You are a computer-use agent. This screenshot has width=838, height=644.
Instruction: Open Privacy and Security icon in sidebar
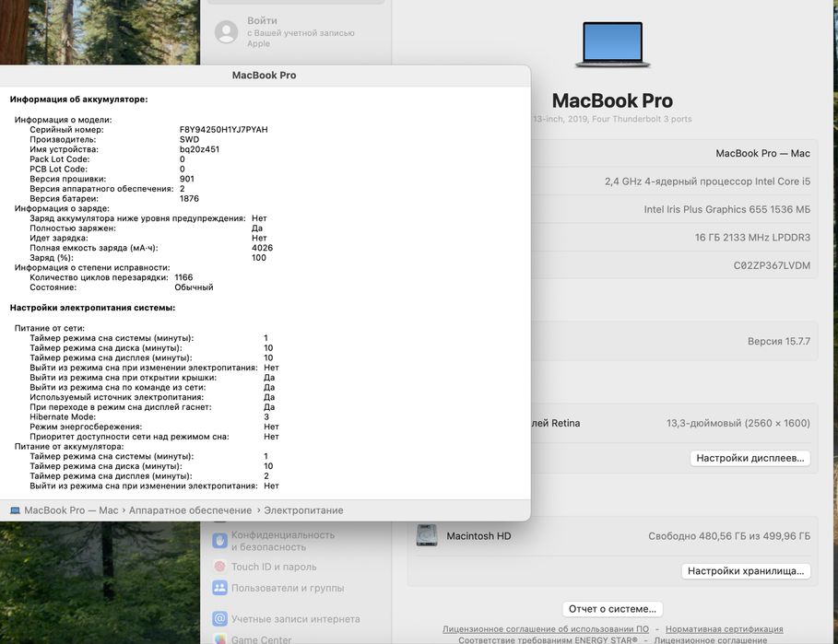coord(219,541)
